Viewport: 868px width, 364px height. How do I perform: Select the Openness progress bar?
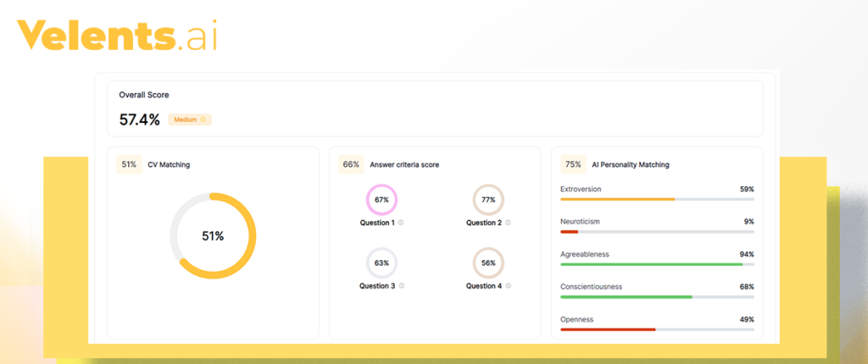click(x=657, y=329)
